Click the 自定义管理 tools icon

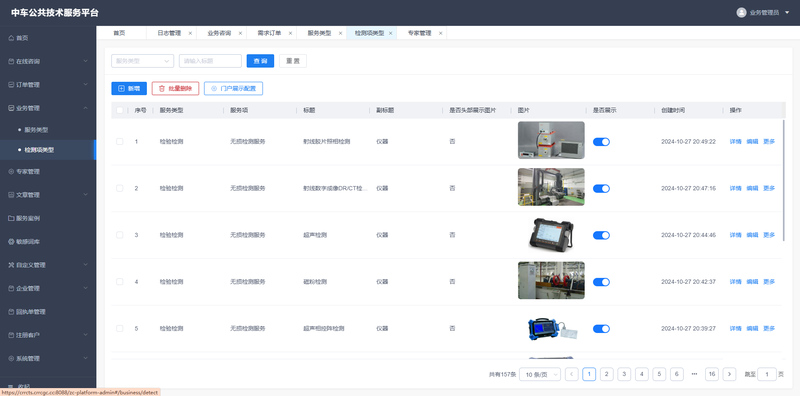point(11,265)
